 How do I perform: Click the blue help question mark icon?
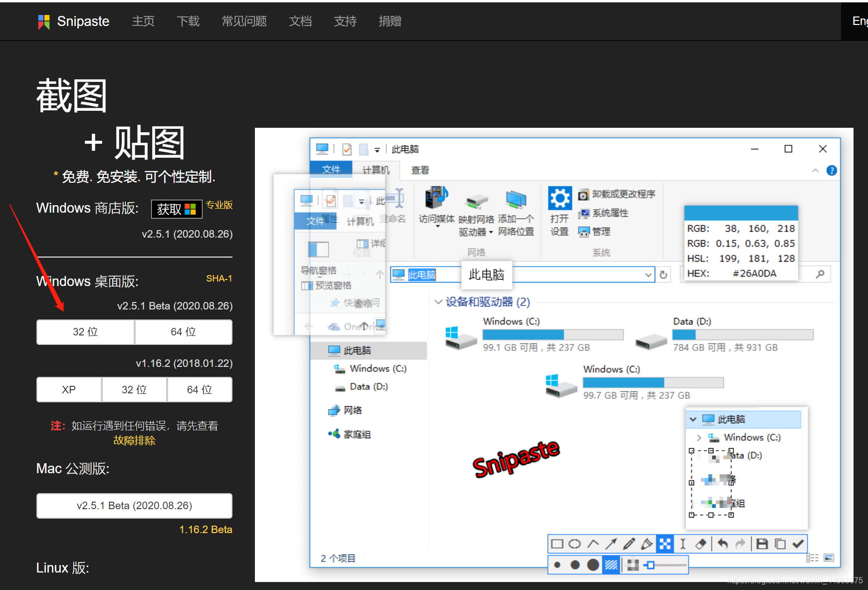832,171
